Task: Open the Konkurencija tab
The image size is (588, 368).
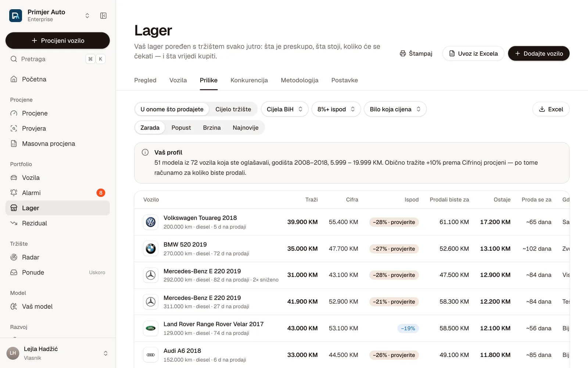Action: pyautogui.click(x=249, y=80)
